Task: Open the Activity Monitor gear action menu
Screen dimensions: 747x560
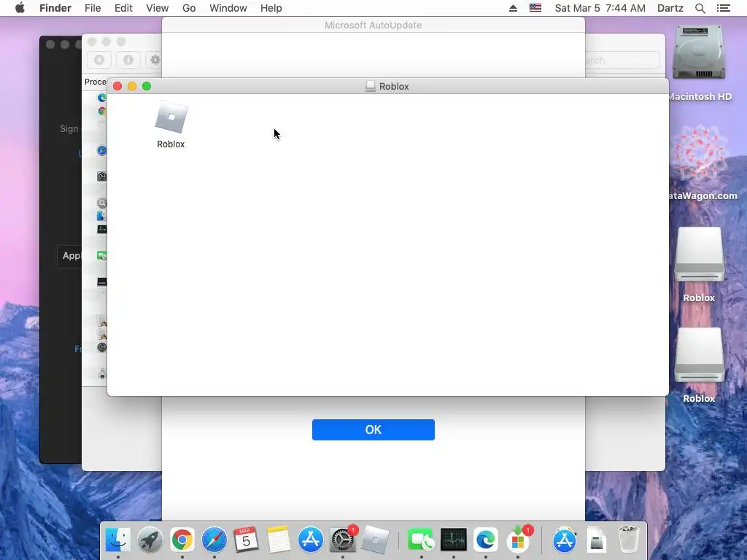Action: [x=153, y=60]
